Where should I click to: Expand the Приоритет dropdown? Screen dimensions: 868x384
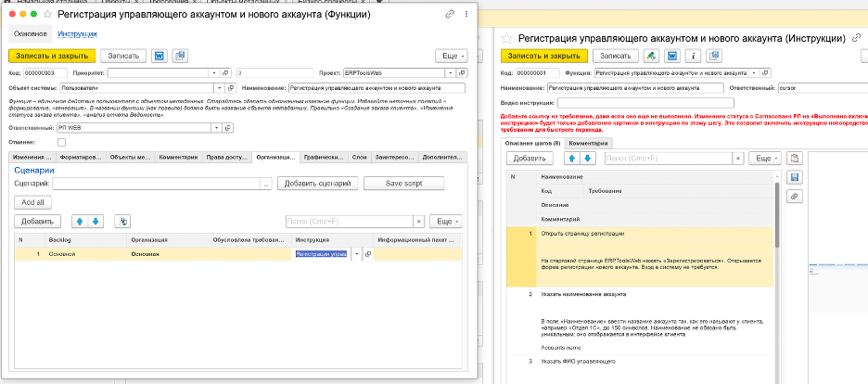click(215, 73)
